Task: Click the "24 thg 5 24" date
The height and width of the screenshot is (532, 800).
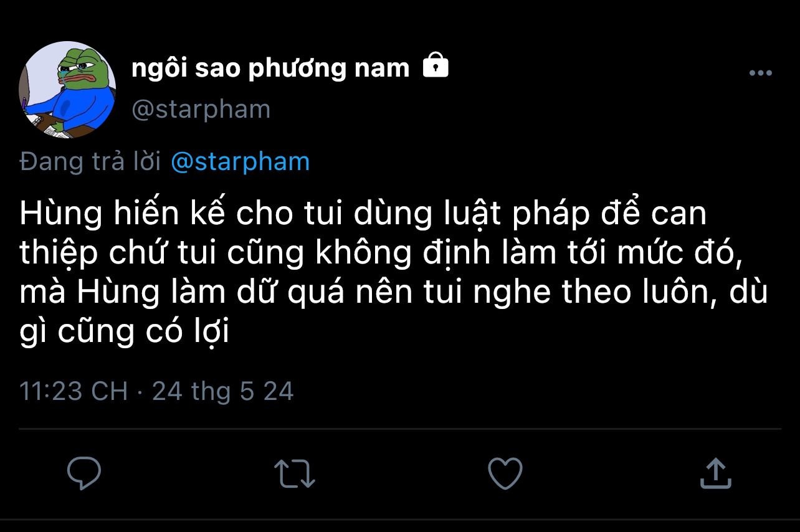Action: 222,391
